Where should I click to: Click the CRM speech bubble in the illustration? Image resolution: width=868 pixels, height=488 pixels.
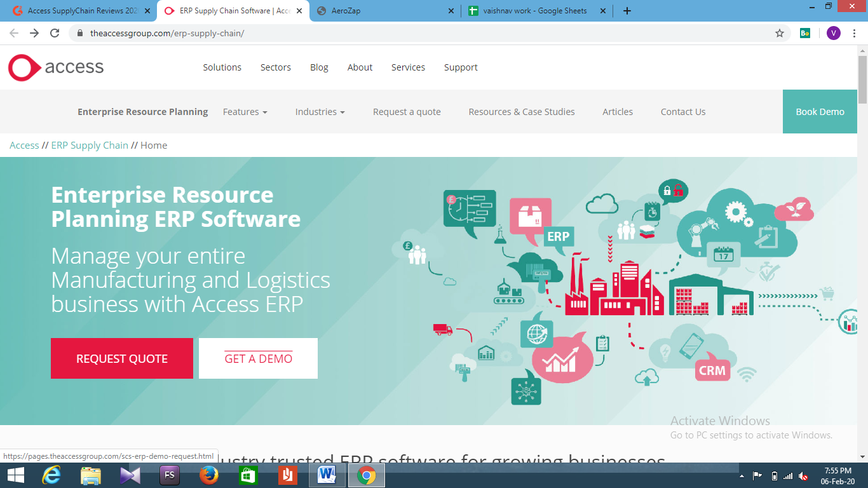[712, 369]
